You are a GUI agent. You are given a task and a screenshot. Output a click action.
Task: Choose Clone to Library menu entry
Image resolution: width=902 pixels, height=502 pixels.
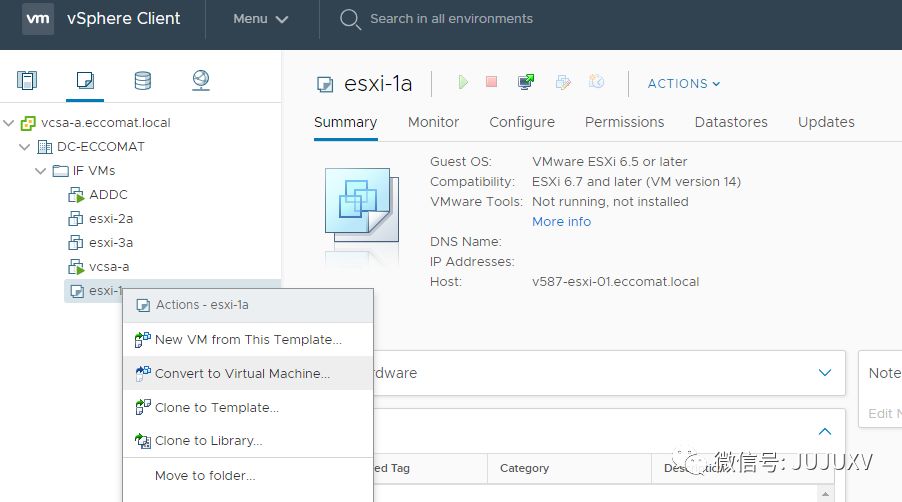click(x=248, y=441)
